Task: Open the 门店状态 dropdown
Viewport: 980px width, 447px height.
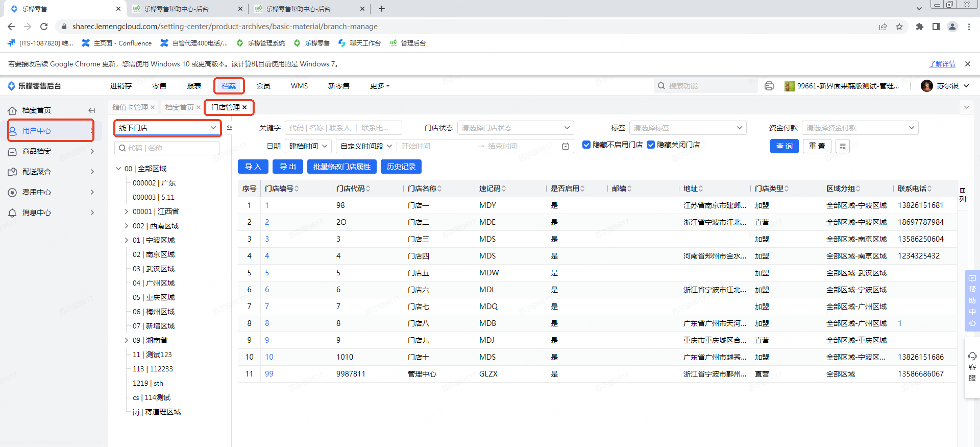Action: click(x=516, y=128)
